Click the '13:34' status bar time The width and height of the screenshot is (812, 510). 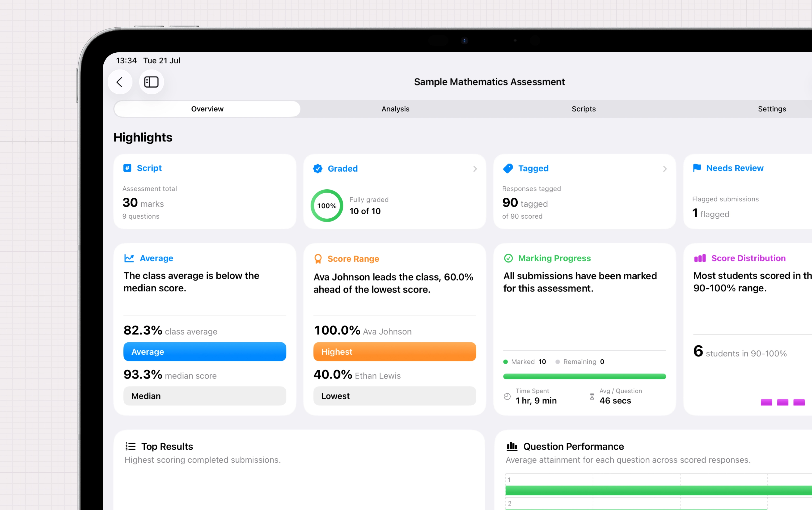coord(127,61)
